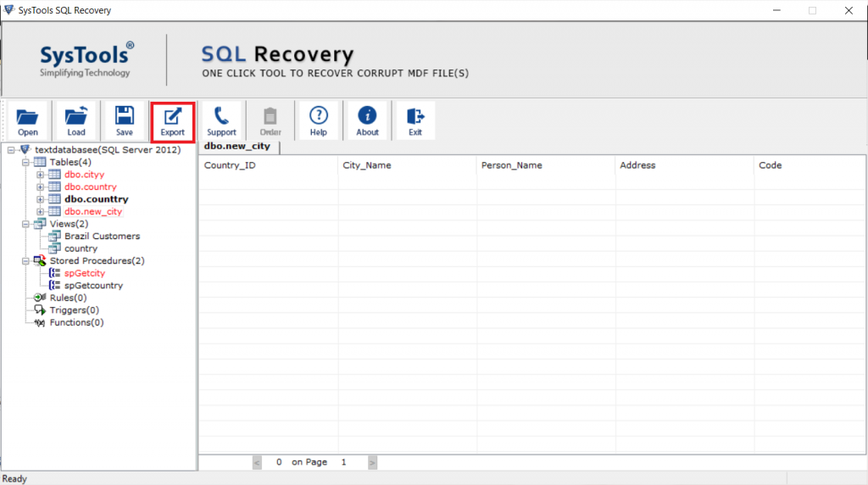The height and width of the screenshot is (485, 868).
Task: Collapse the Views(2) tree node
Action: point(25,224)
